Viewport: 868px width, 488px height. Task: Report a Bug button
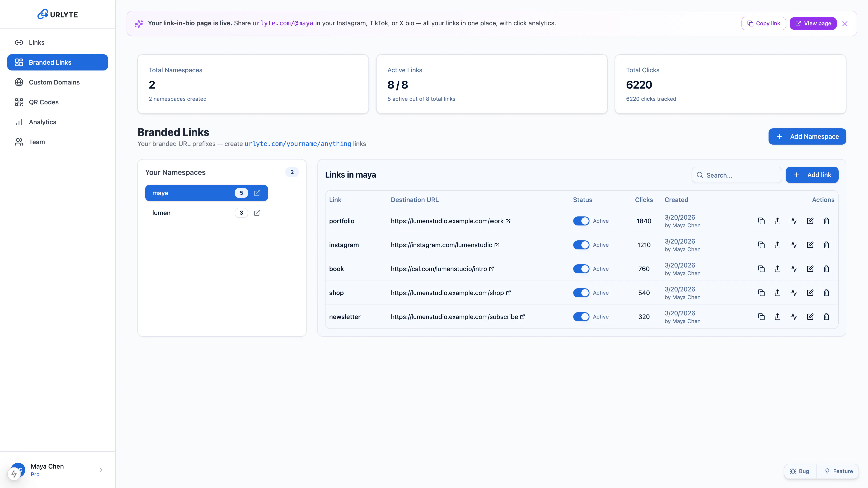(x=800, y=471)
